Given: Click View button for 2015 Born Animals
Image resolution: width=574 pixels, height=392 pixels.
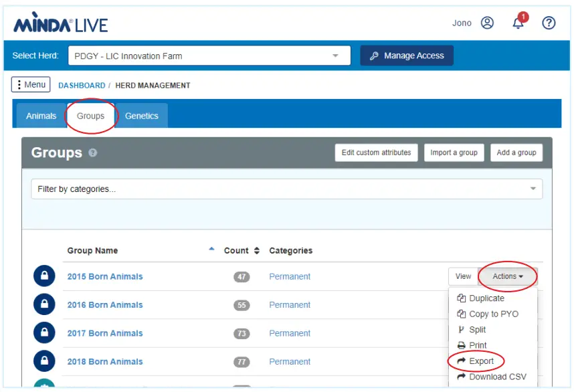Looking at the screenshot, I should 463,276.
